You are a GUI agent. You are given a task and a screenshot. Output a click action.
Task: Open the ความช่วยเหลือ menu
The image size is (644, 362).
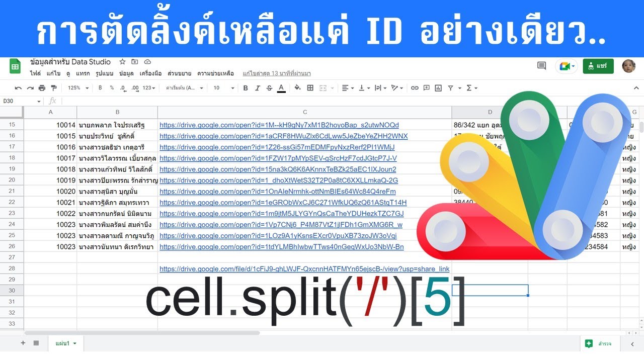[215, 73]
